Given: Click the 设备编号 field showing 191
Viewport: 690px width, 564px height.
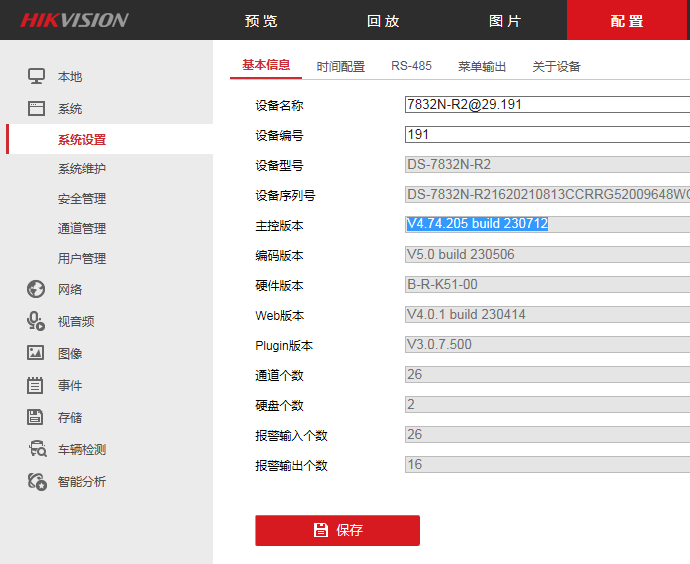Looking at the screenshot, I should point(546,135).
